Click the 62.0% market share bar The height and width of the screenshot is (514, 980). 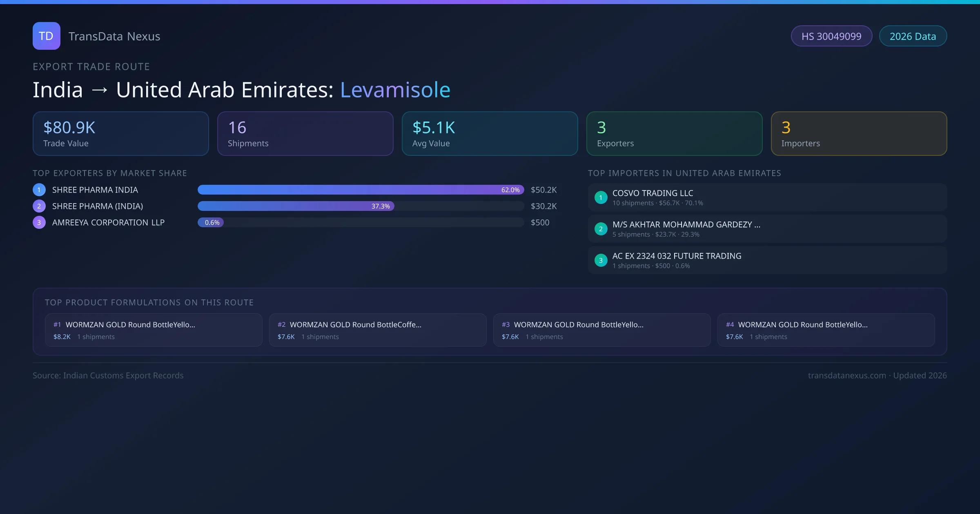coord(361,190)
